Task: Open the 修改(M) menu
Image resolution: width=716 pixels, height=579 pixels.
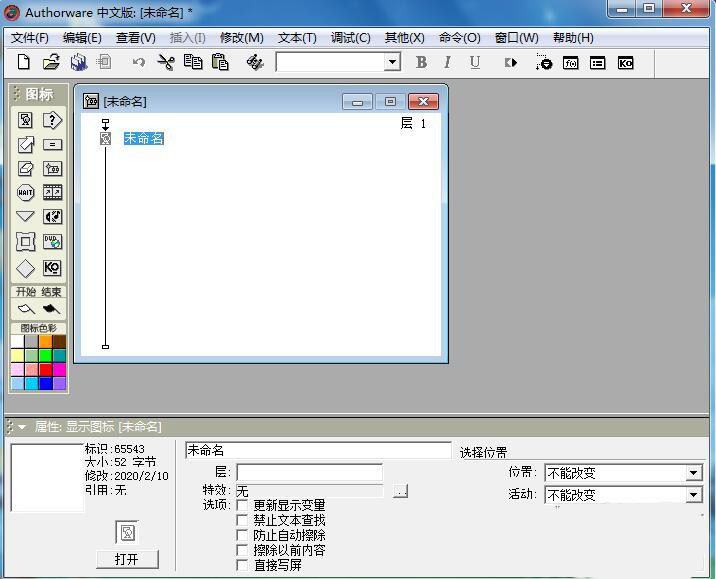Action: (242, 38)
